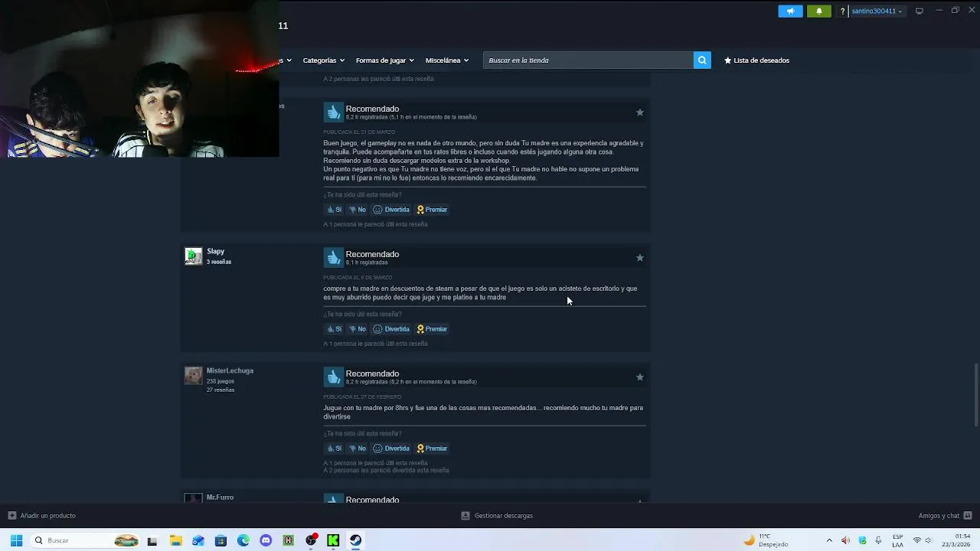Vote Sí on MisterLechuga's review
The width and height of the screenshot is (980, 551).
pos(334,448)
